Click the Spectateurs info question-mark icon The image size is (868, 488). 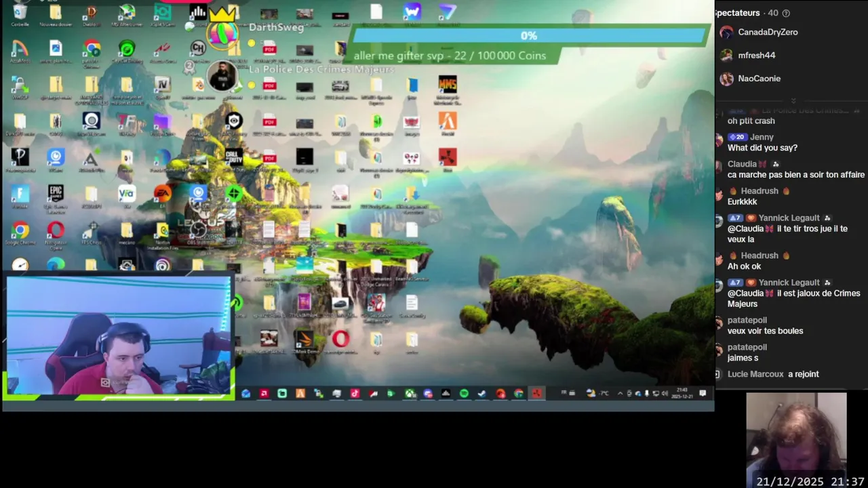(x=786, y=13)
